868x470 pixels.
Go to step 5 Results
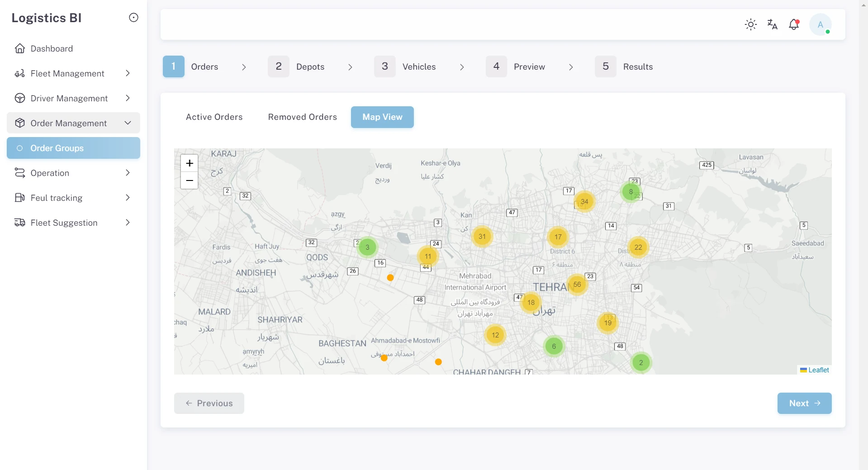point(624,66)
